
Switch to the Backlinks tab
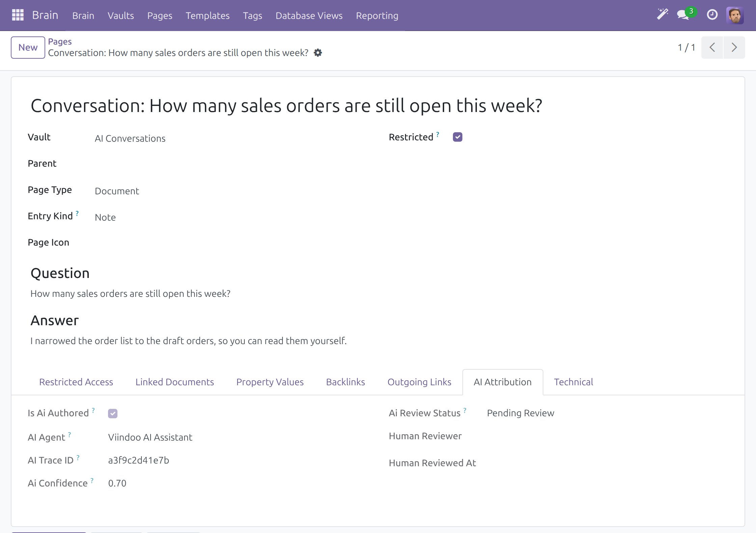click(346, 382)
